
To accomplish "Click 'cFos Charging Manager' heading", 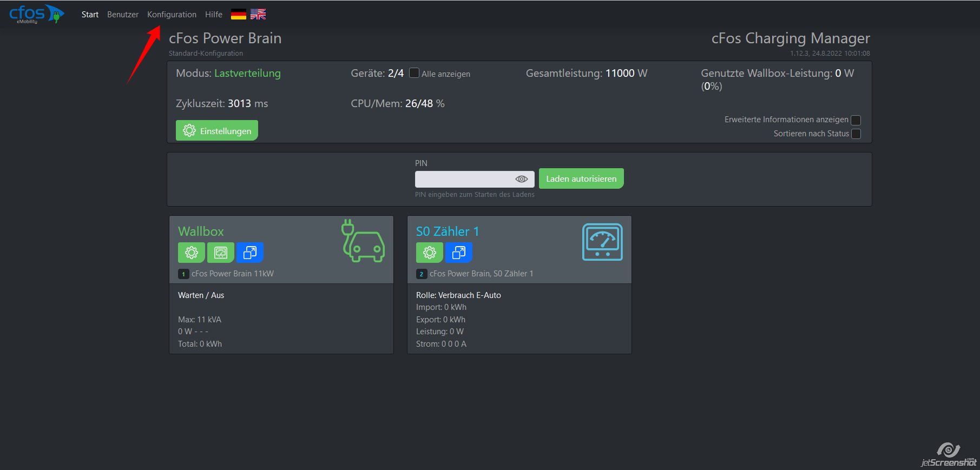I will click(x=791, y=38).
